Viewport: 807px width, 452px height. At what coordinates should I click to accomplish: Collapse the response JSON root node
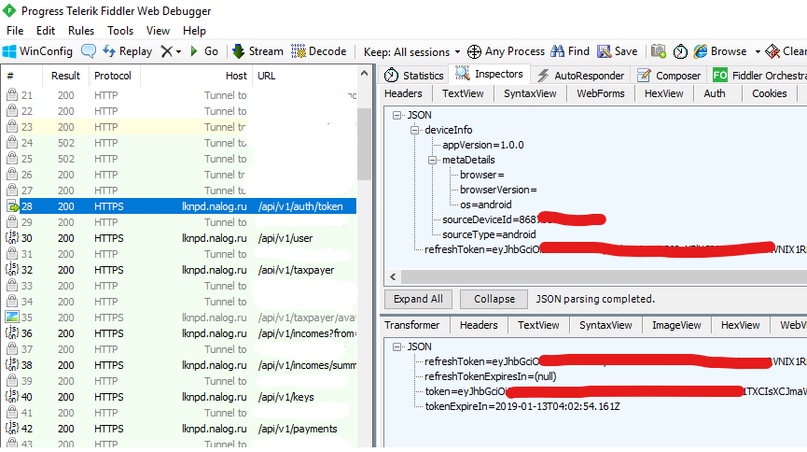coord(397,347)
